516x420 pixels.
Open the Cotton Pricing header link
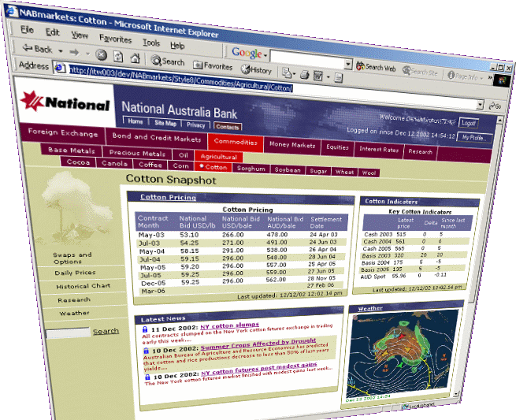[x=168, y=197]
